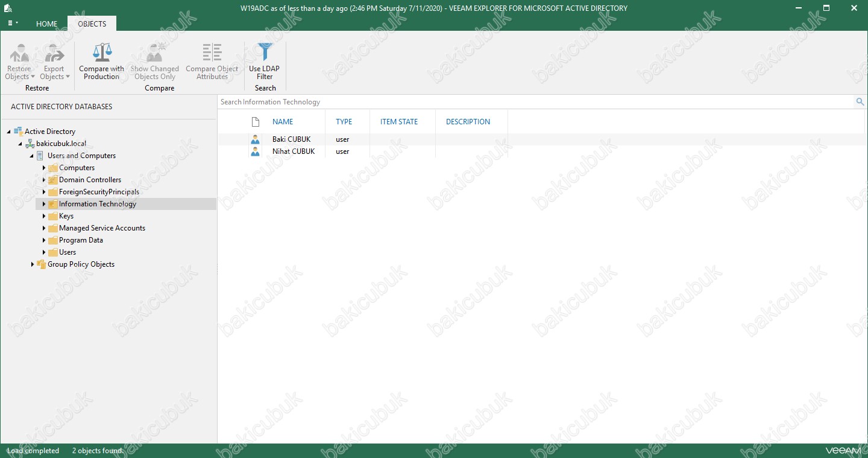Click the ForeignSecurityPrincipals label
Screen dimensions: 868x458
pos(99,192)
